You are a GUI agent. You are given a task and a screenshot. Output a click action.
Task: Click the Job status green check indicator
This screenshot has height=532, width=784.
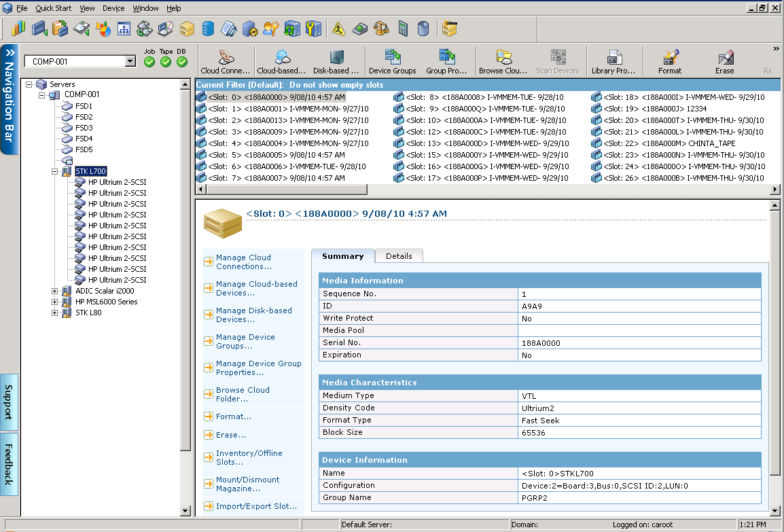pyautogui.click(x=149, y=62)
